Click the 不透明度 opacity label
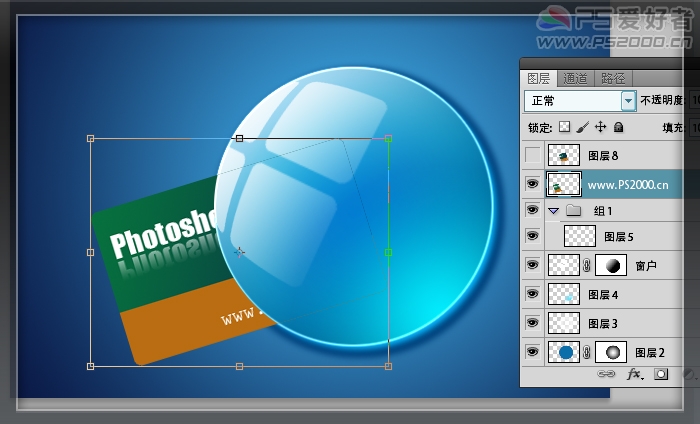The width and height of the screenshot is (700, 424). pyautogui.click(x=662, y=100)
